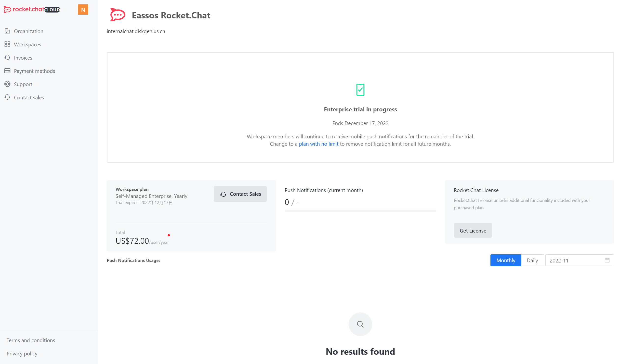Open the Payment methods panel
This screenshot has height=364, width=620.
(34, 71)
